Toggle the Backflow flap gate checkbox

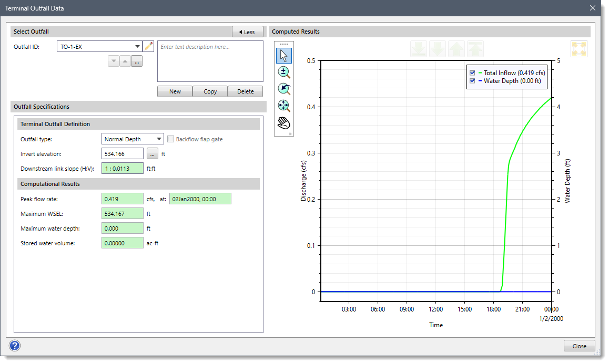pos(170,139)
